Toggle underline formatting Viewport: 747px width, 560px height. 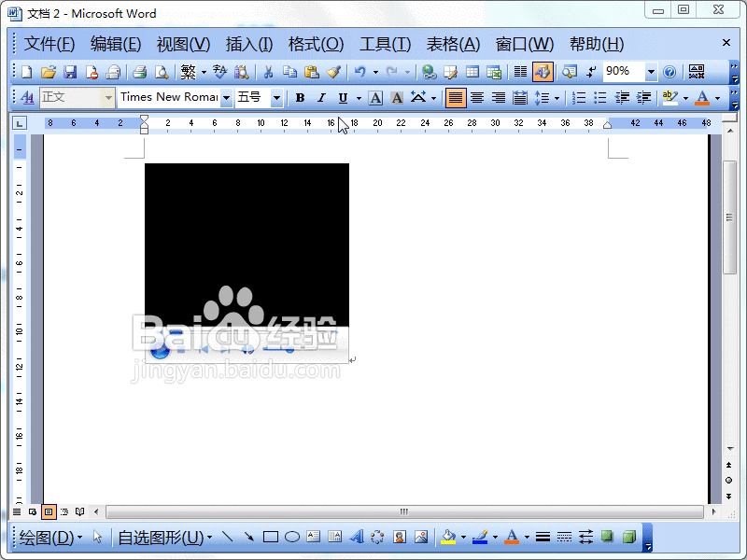[343, 98]
